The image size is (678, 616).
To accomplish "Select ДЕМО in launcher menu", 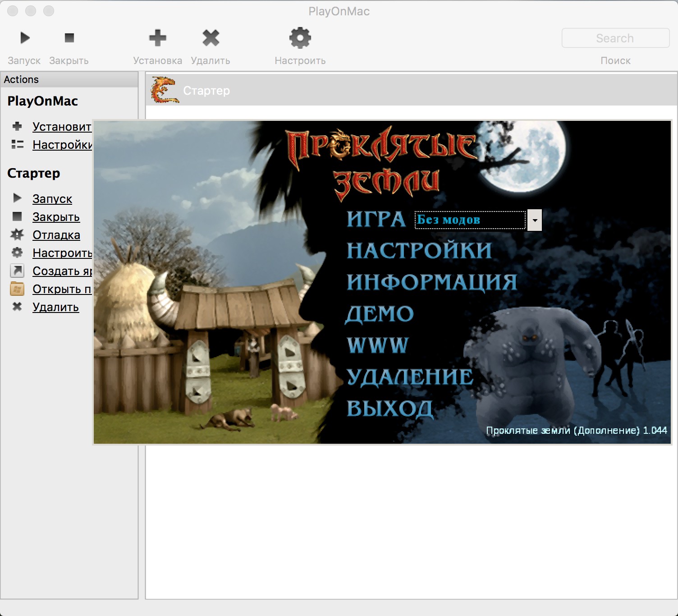I will [380, 314].
